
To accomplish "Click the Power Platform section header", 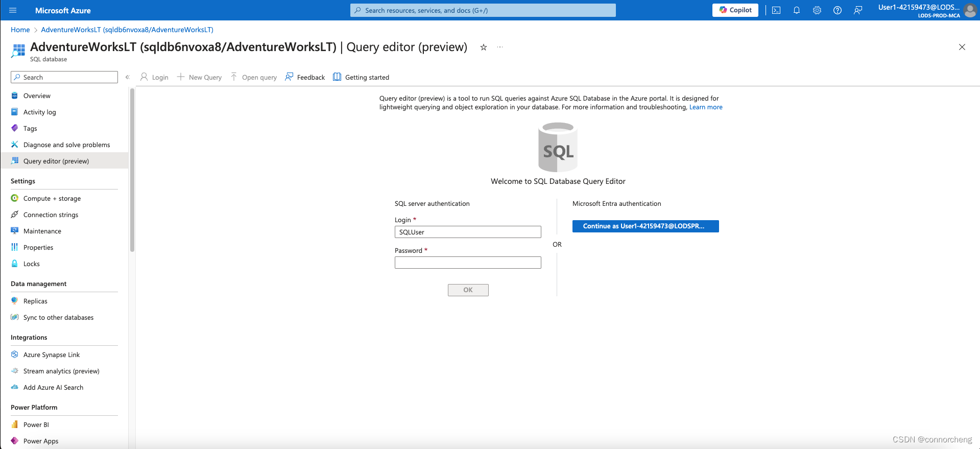I will click(34, 408).
